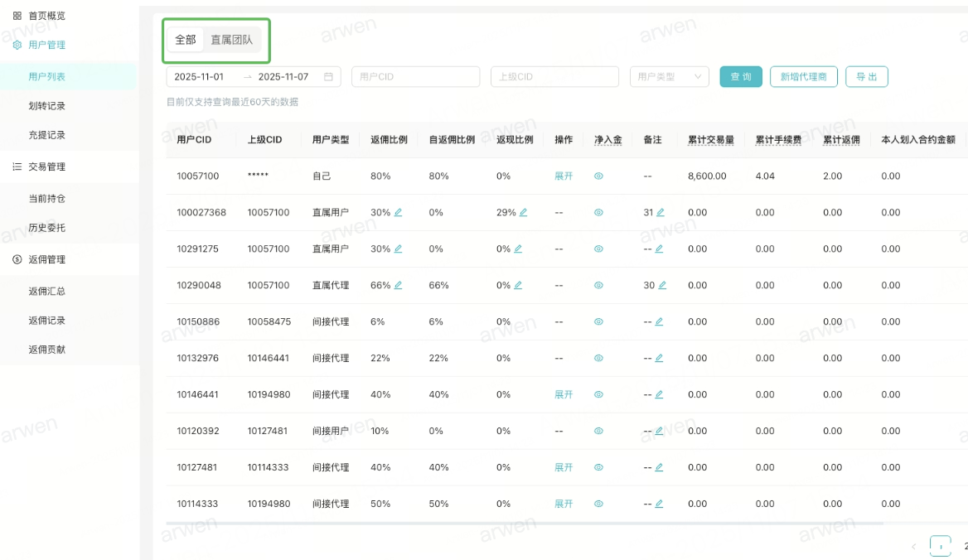968x560 pixels.
Task: Click the 用户CID input field
Action: (x=415, y=77)
